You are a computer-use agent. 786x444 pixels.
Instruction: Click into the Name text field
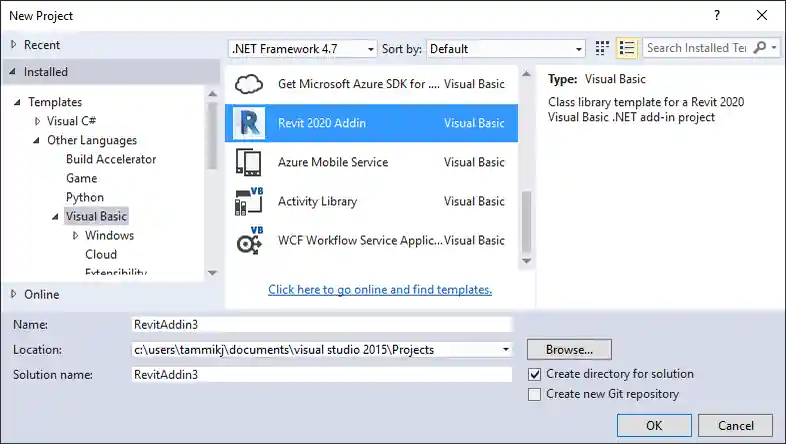[320, 324]
